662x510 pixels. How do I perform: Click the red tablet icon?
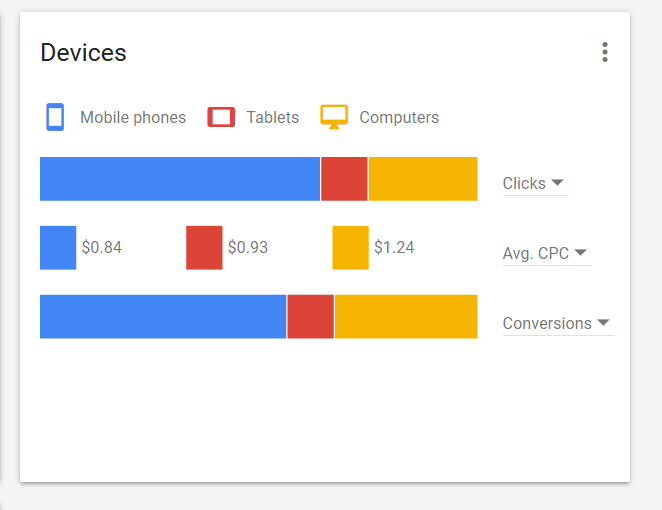221,117
